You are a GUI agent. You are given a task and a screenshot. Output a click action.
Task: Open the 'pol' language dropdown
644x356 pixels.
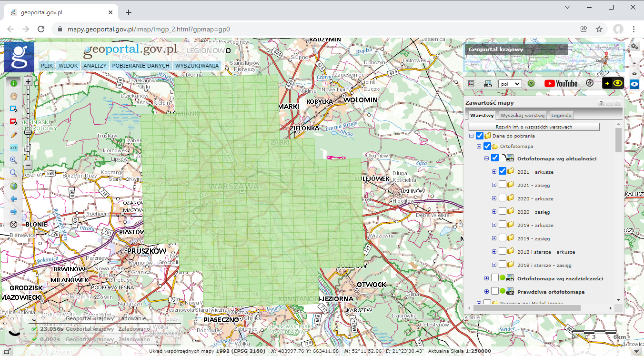(510, 83)
